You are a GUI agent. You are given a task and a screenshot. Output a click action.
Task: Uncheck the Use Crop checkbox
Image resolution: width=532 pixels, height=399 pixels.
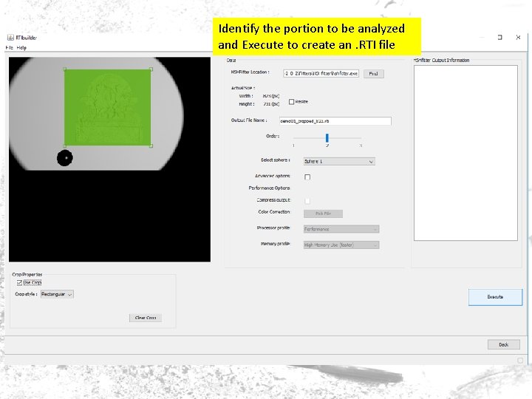pos(19,282)
